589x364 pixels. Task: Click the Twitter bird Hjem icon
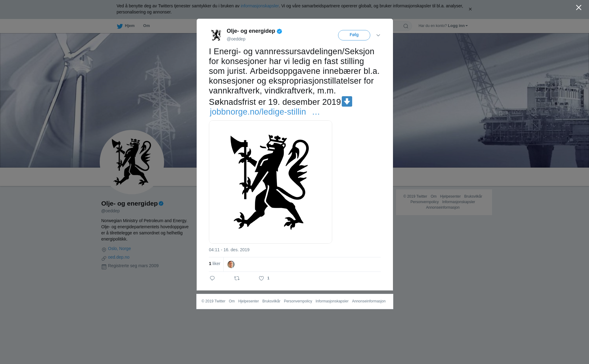click(x=120, y=26)
